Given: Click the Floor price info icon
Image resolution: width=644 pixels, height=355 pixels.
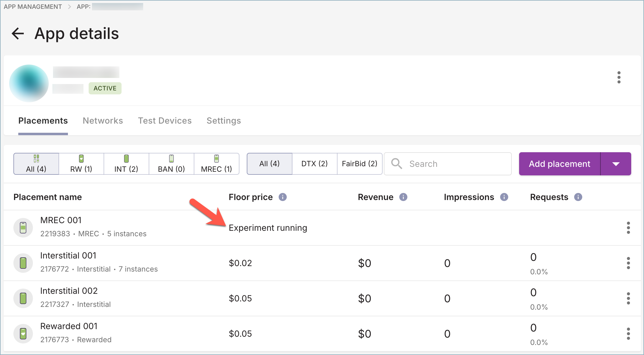Looking at the screenshot, I should [282, 197].
